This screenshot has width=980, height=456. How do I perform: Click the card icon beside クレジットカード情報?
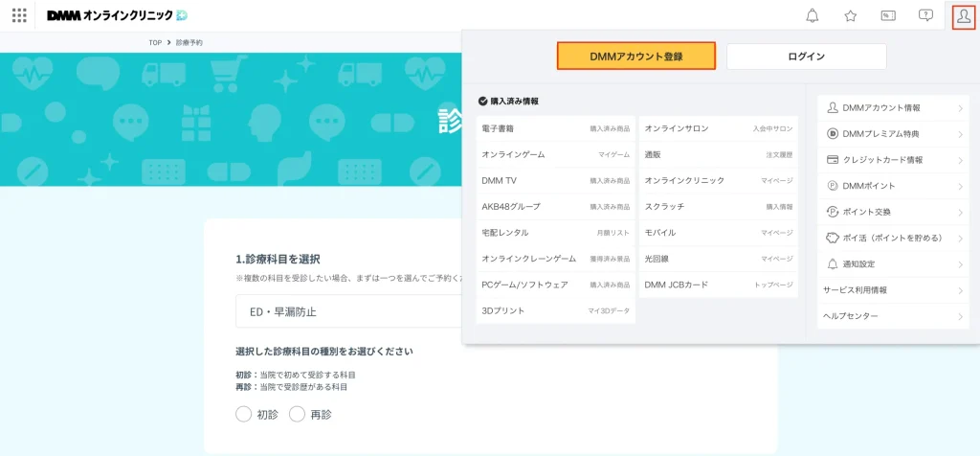click(832, 160)
